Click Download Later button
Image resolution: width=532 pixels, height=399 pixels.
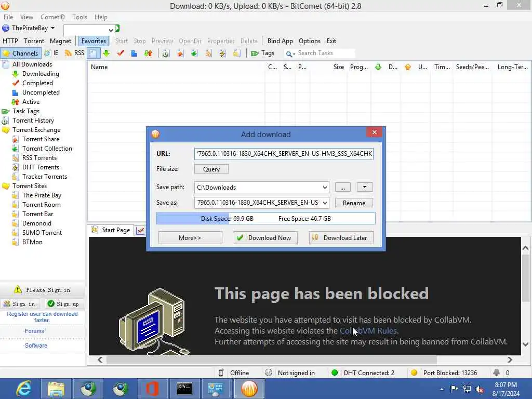[341, 238]
